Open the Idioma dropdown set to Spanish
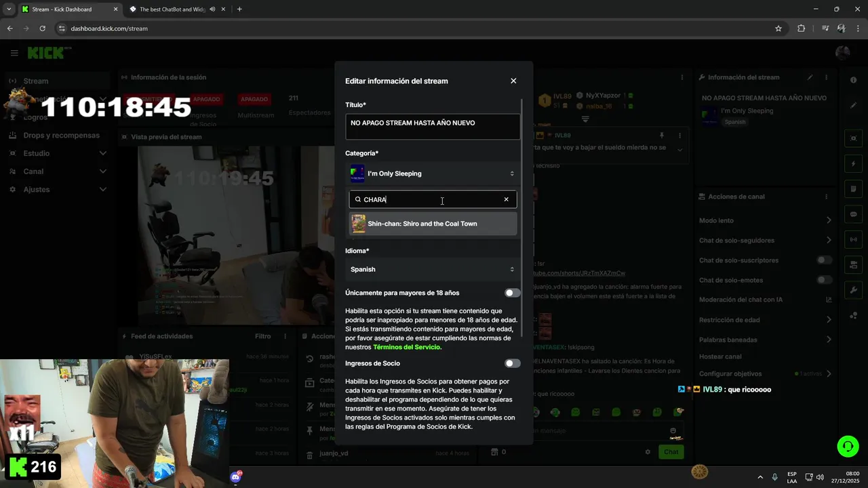 [x=433, y=269]
